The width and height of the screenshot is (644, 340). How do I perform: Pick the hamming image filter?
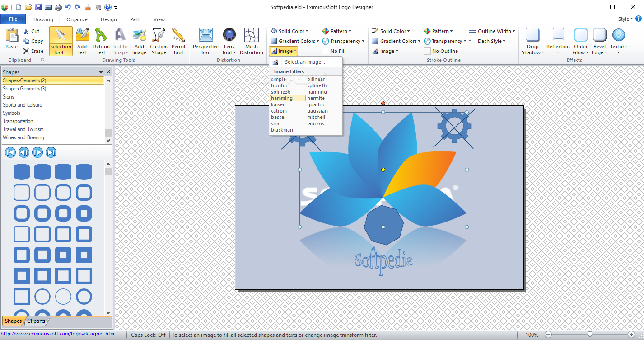click(288, 98)
